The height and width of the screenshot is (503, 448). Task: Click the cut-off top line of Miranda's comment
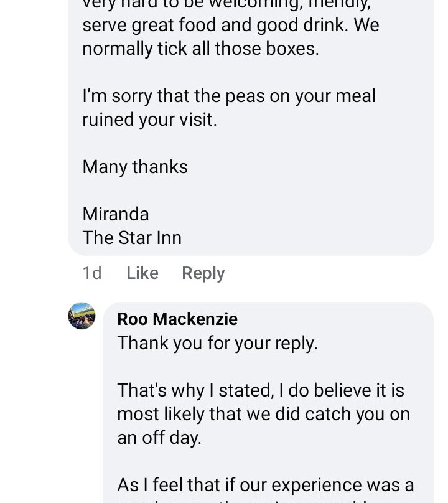pyautogui.click(x=226, y=4)
